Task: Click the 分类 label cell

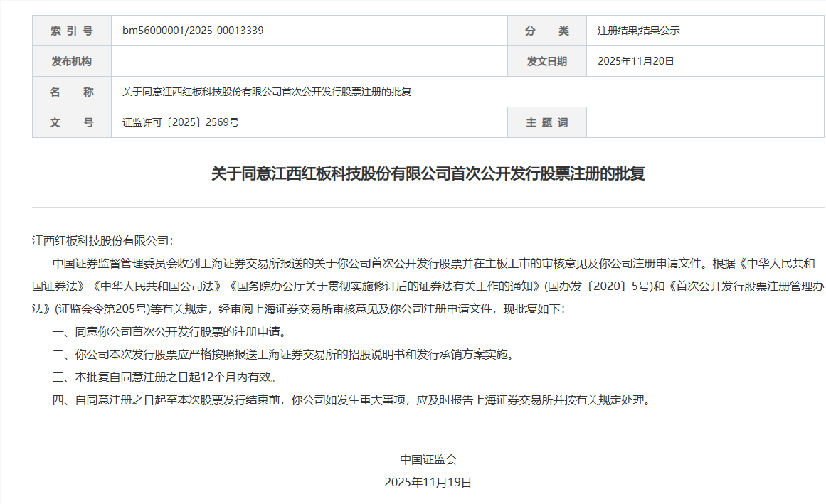Action: pyautogui.click(x=546, y=30)
